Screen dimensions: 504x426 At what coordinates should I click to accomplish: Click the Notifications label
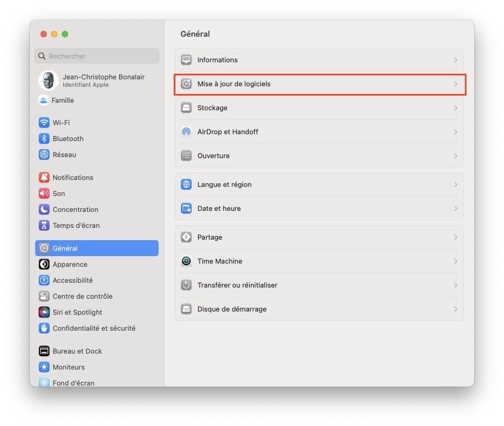click(73, 177)
